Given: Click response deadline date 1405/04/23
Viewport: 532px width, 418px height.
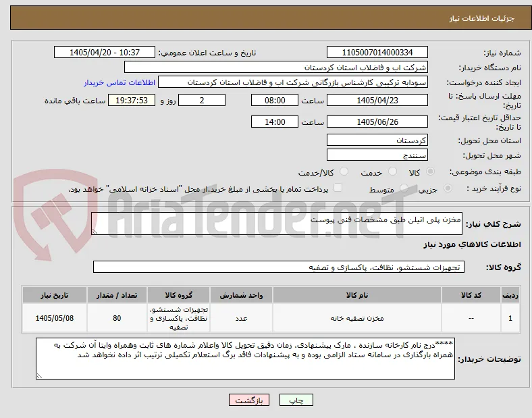Looking at the screenshot, I should (377, 100).
